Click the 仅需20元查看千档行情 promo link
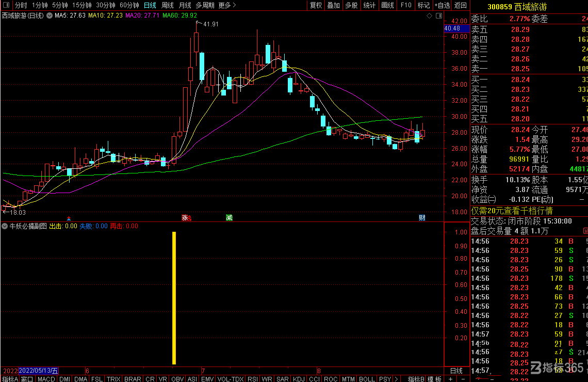 point(512,211)
